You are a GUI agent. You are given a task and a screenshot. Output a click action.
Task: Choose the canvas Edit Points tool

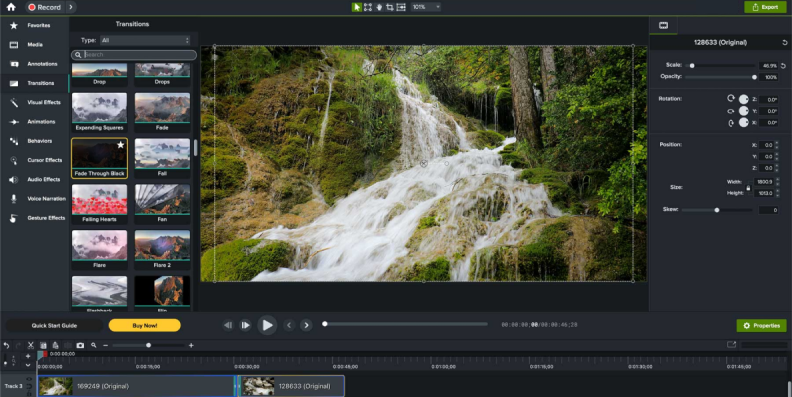tap(368, 7)
